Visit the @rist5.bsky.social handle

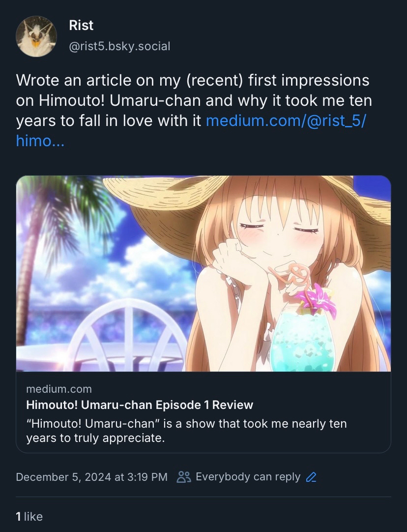coord(119,46)
